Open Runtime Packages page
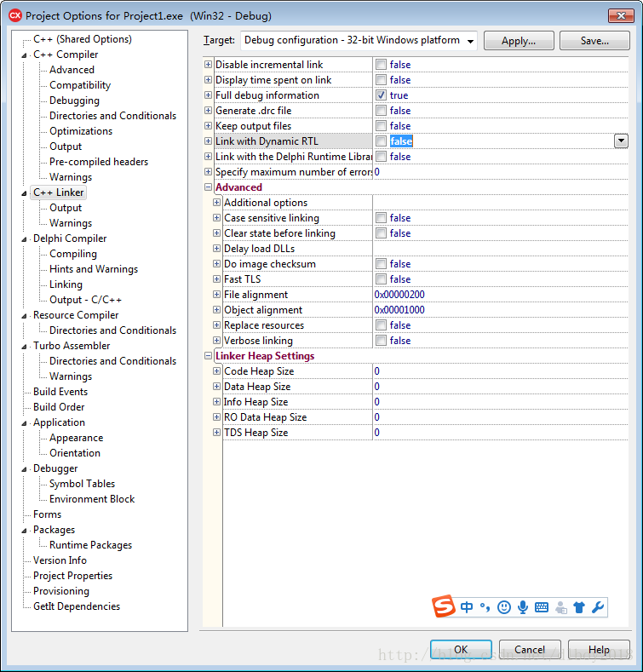Image resolution: width=643 pixels, height=672 pixels. click(x=90, y=545)
